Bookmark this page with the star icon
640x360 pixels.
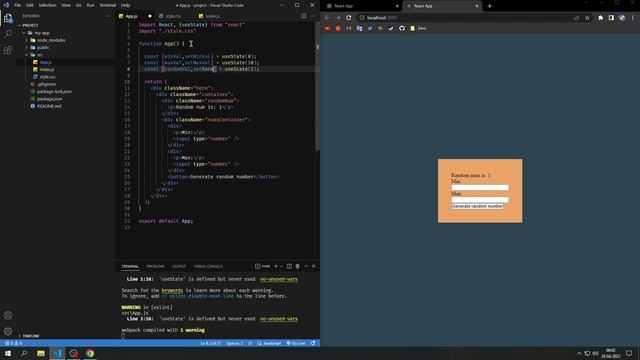click(587, 18)
